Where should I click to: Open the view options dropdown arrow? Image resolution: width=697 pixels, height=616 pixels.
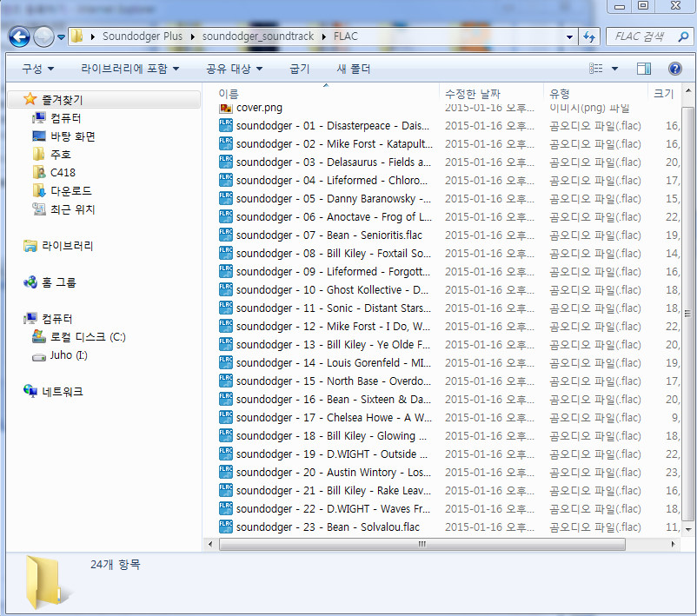point(614,69)
